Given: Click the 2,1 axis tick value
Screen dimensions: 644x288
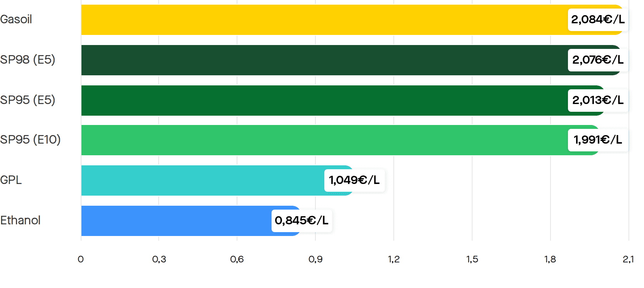Looking at the screenshot, I should 628,259.
